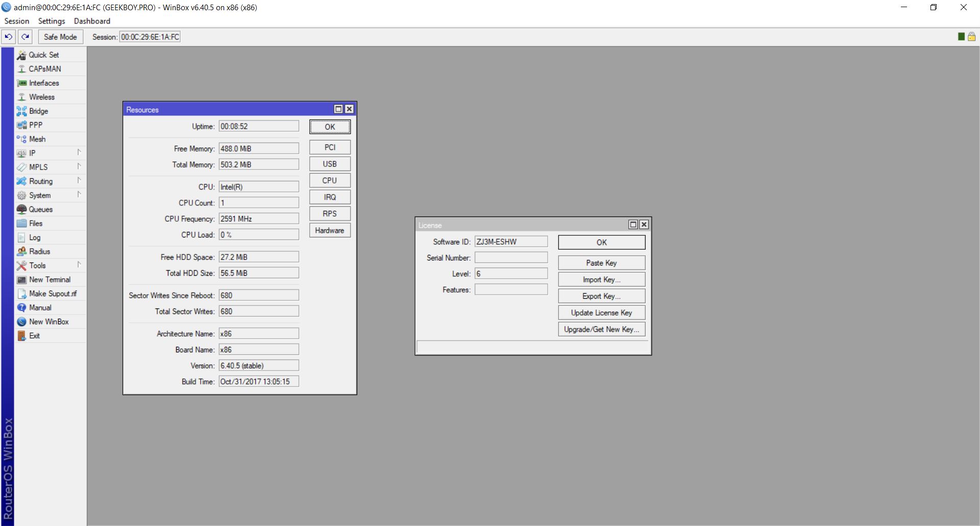Click the RPS button in Resources

point(330,213)
